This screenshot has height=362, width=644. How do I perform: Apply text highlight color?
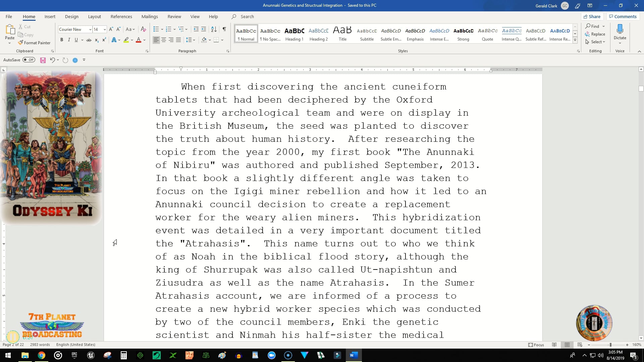click(x=126, y=40)
